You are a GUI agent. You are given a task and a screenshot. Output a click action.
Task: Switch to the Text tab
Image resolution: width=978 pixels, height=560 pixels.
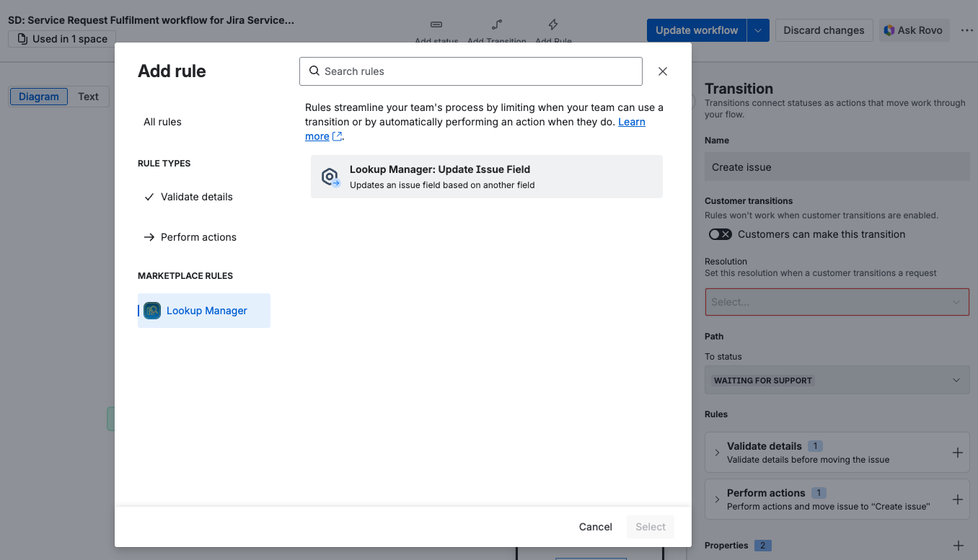click(x=88, y=96)
